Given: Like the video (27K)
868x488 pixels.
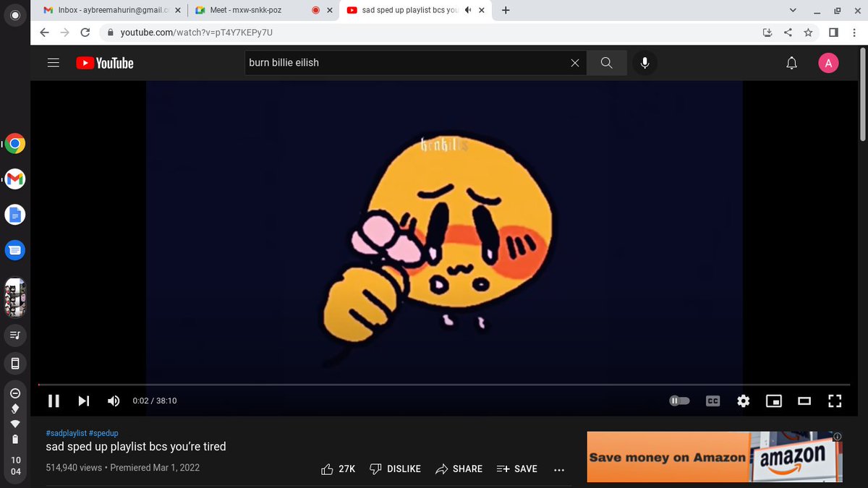Looking at the screenshot, I should [x=339, y=468].
